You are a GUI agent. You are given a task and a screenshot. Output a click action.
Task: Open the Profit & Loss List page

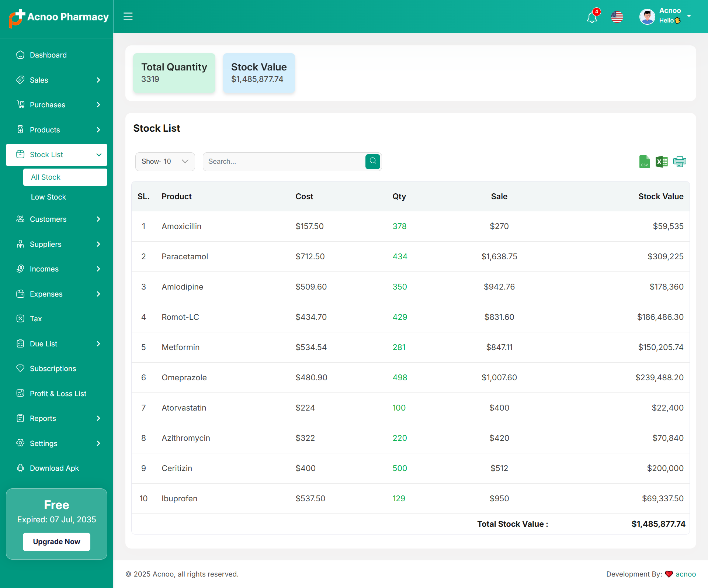click(58, 394)
